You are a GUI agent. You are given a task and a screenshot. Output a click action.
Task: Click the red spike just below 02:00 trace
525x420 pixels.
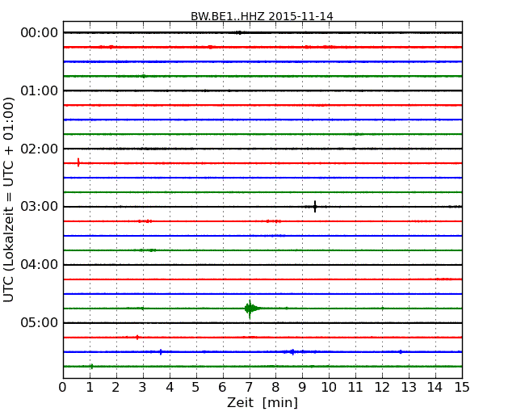[78, 163]
